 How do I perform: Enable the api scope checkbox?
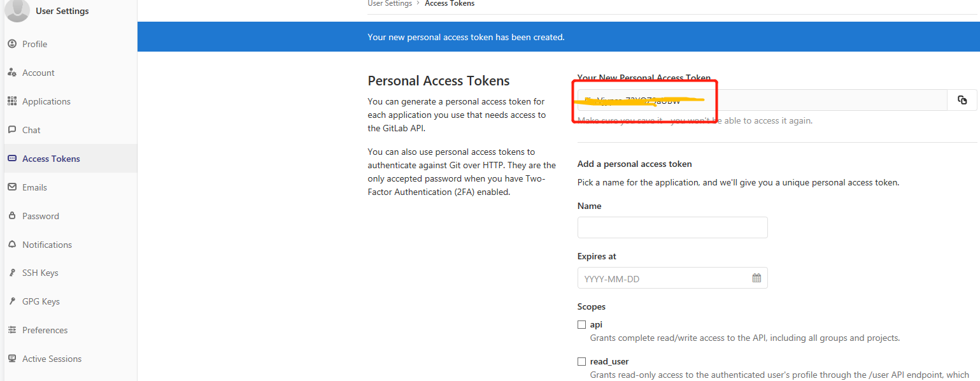581,324
